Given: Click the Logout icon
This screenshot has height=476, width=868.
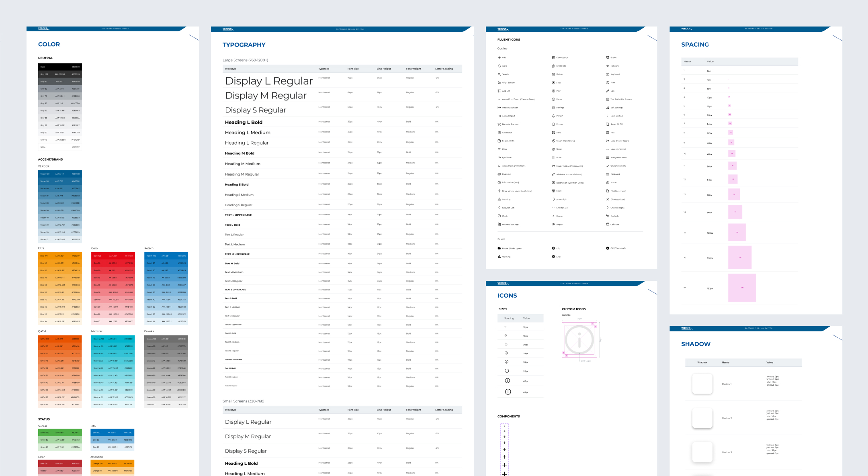Looking at the screenshot, I should pos(553,225).
